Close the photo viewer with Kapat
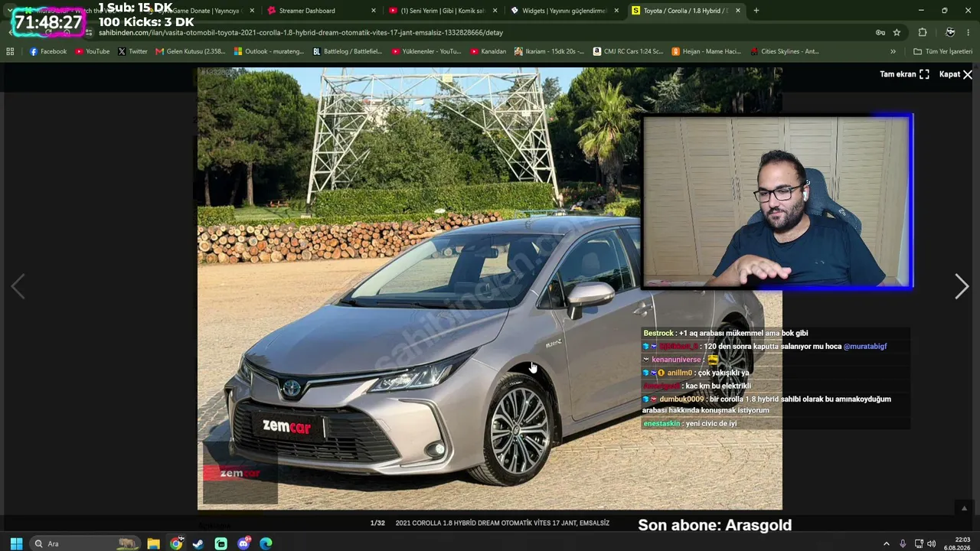Image resolution: width=980 pixels, height=551 pixels. 956,74
